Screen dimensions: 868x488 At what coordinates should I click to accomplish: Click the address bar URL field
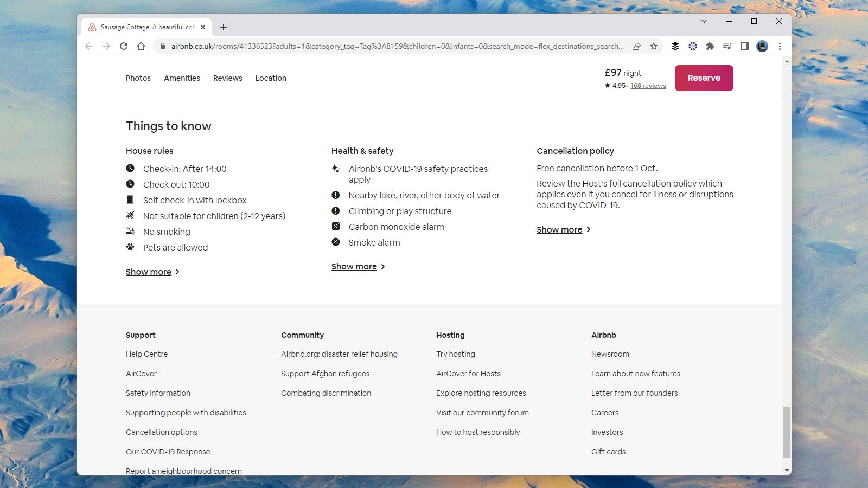click(x=396, y=46)
